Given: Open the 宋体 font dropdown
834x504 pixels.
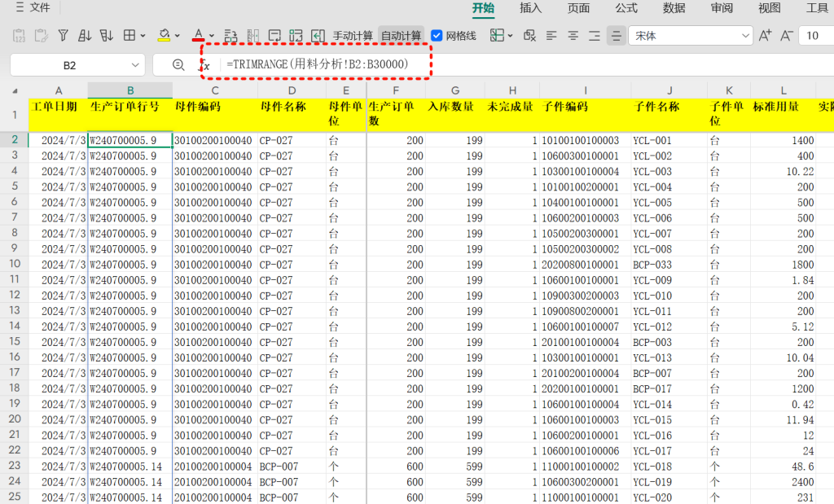Looking at the screenshot, I should click(x=691, y=36).
